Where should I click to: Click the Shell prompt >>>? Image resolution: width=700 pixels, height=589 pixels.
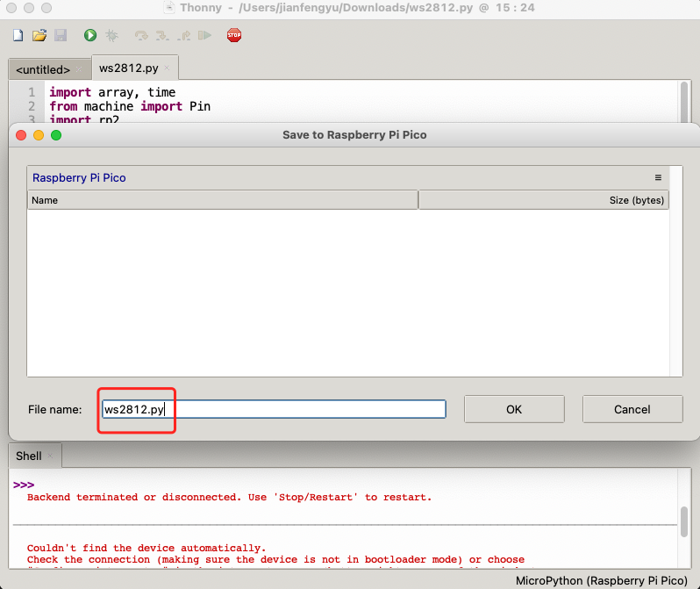tap(24, 485)
